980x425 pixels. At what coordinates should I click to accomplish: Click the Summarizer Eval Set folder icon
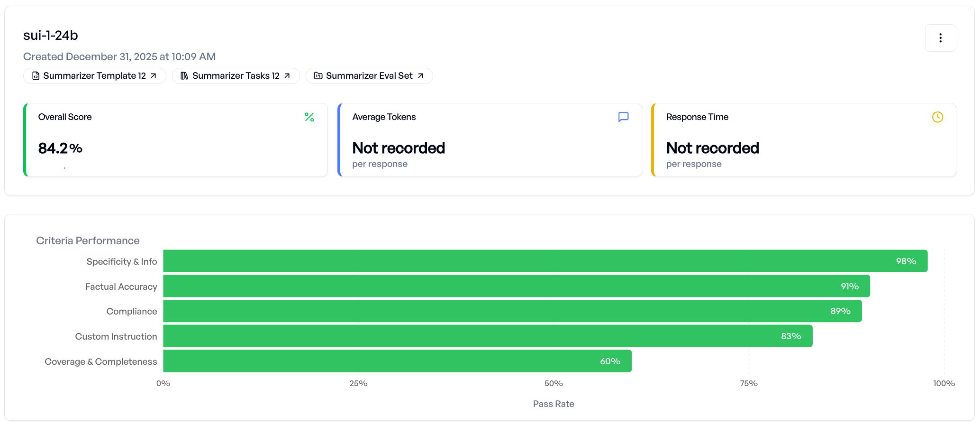(318, 76)
